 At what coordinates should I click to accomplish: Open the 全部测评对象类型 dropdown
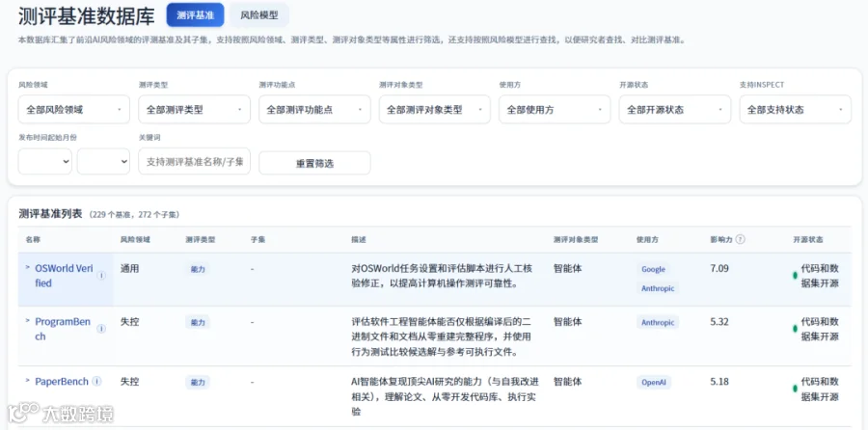tap(435, 110)
